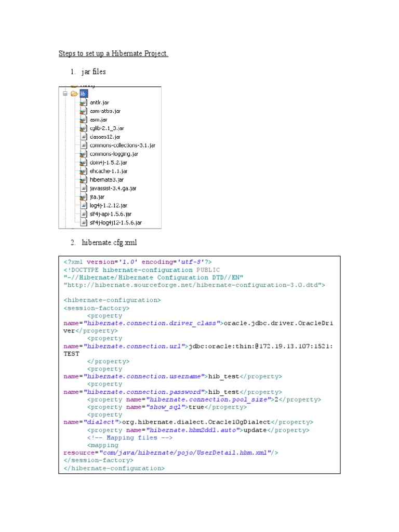399x532 pixels.
Task: Click the hibernate.connection.url attribute value
Action: tap(134, 347)
